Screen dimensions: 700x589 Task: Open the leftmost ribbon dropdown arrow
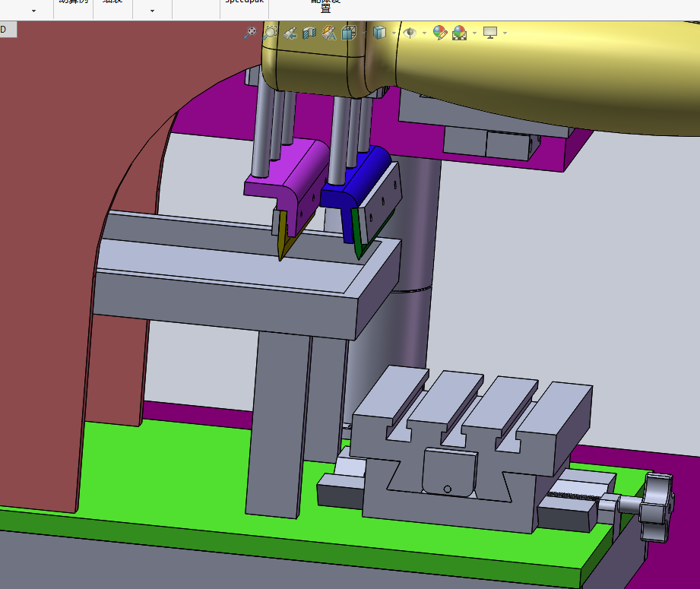click(x=34, y=11)
